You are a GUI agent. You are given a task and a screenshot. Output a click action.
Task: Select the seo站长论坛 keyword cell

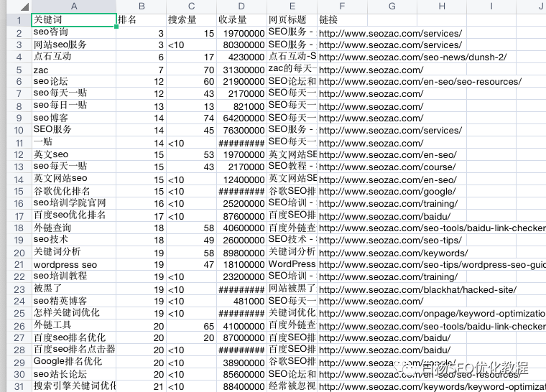coord(74,374)
